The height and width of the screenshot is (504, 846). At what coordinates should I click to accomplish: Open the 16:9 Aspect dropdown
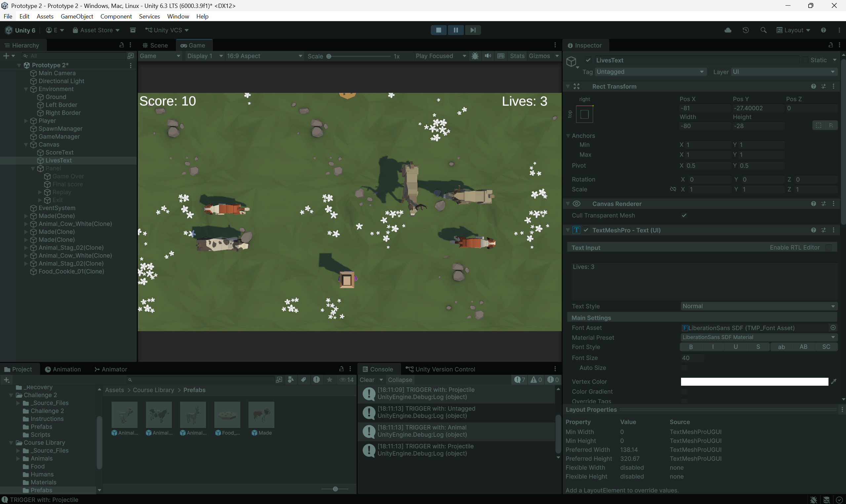click(x=264, y=56)
